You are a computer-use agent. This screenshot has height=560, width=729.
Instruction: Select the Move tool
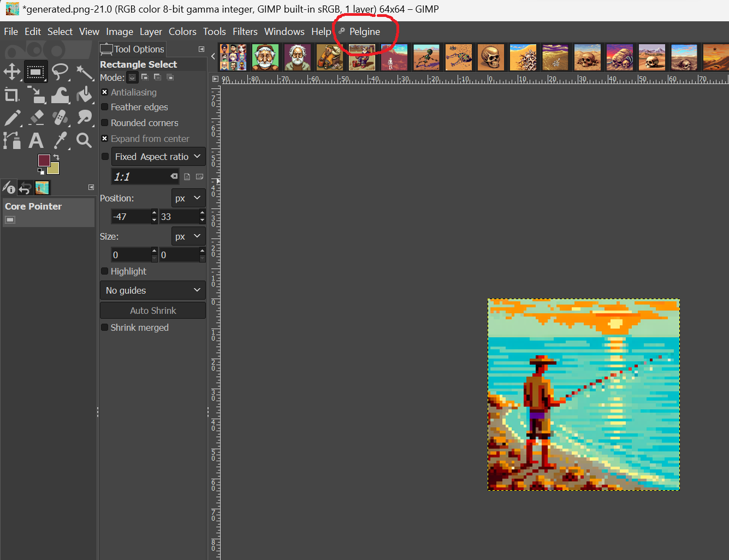(x=12, y=72)
